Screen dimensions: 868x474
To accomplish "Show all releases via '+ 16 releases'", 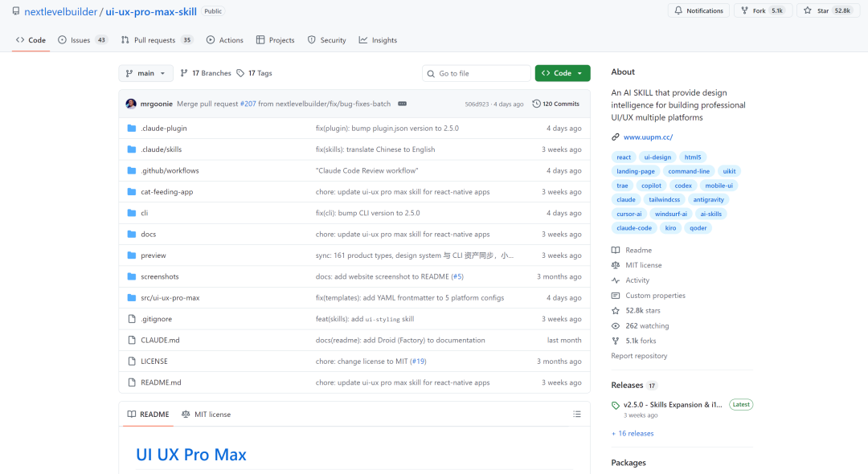I will [632, 433].
